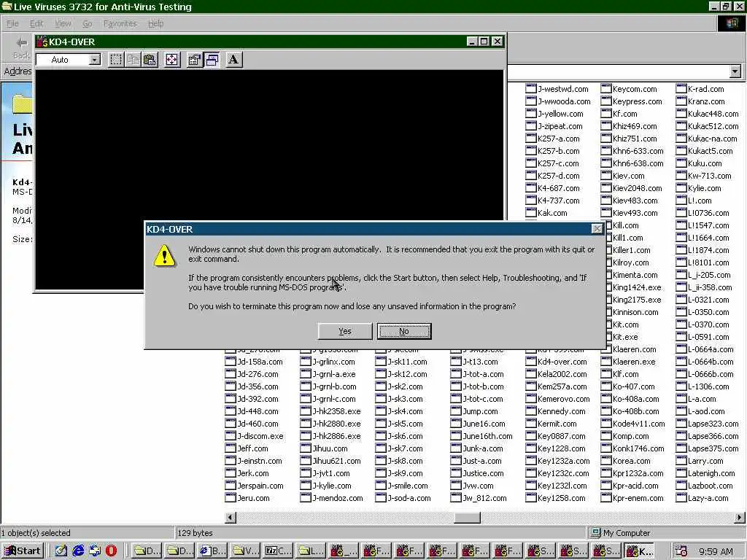Click the 9:59 AM clock

[716, 551]
